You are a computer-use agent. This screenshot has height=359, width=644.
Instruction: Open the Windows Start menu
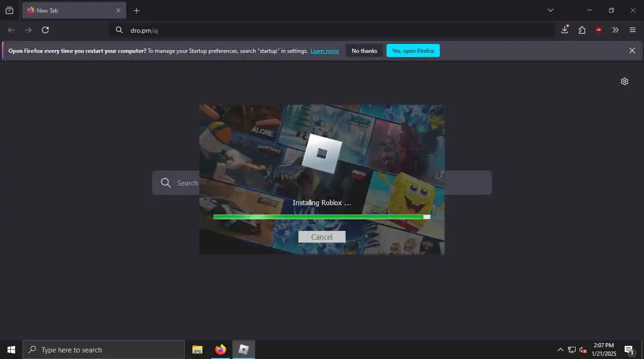pos(11,350)
